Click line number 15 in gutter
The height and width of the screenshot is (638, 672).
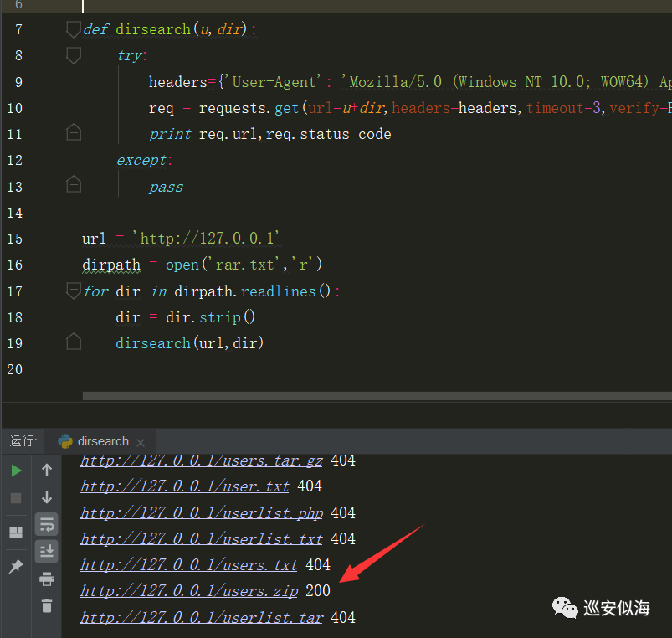(x=15, y=239)
